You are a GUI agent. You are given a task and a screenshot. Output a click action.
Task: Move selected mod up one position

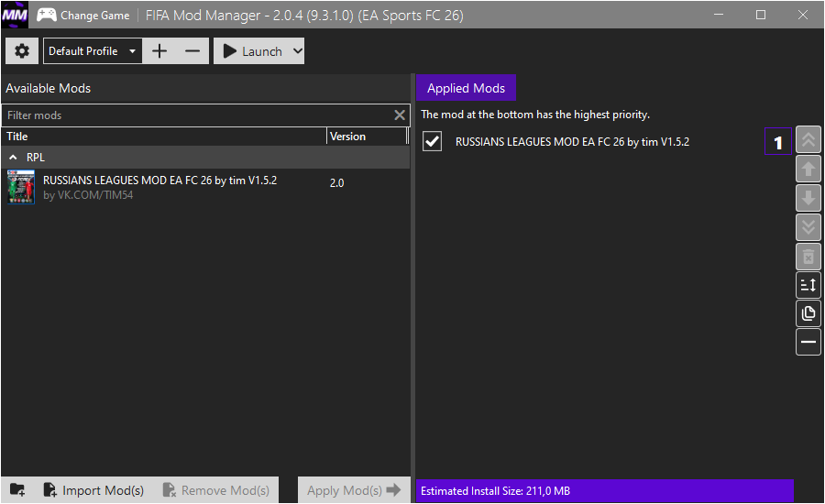click(808, 169)
